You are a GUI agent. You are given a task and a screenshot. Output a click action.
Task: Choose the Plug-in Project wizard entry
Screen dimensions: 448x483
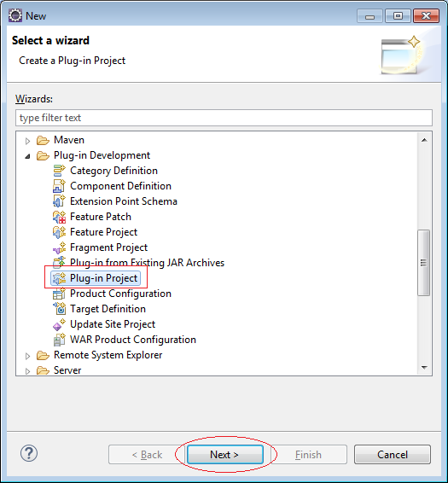96,278
